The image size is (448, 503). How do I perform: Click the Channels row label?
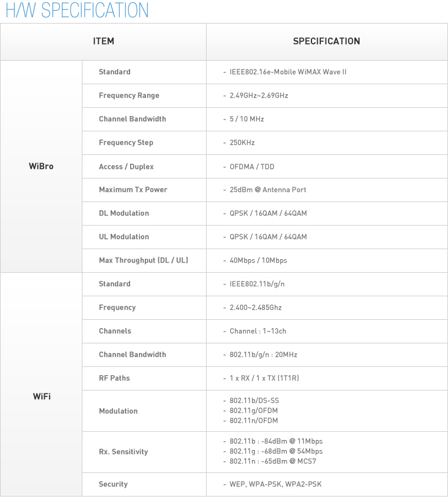115,331
